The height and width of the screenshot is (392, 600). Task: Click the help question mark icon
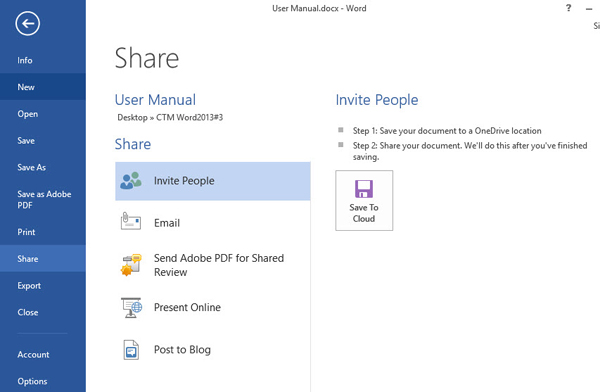[569, 8]
